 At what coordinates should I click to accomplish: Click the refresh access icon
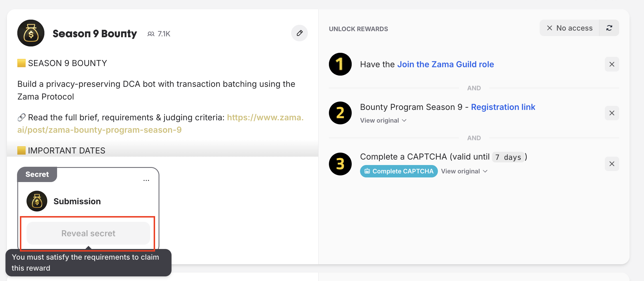click(x=609, y=28)
